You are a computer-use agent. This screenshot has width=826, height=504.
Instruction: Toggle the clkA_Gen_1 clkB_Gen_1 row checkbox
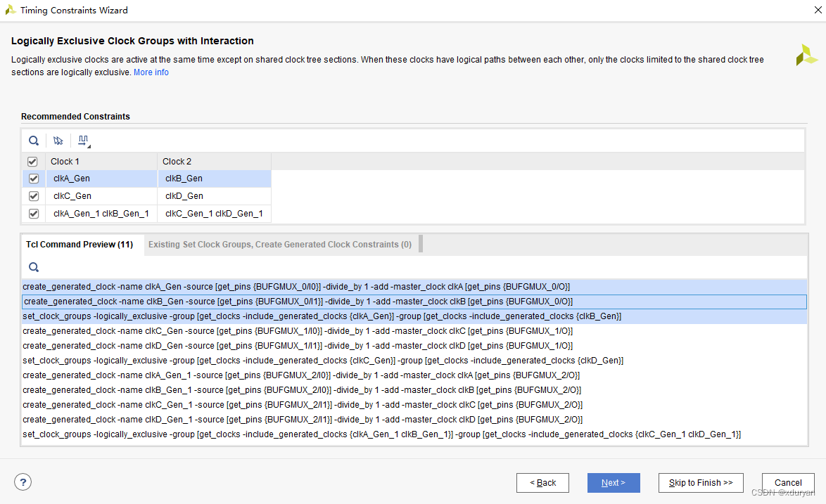33,214
